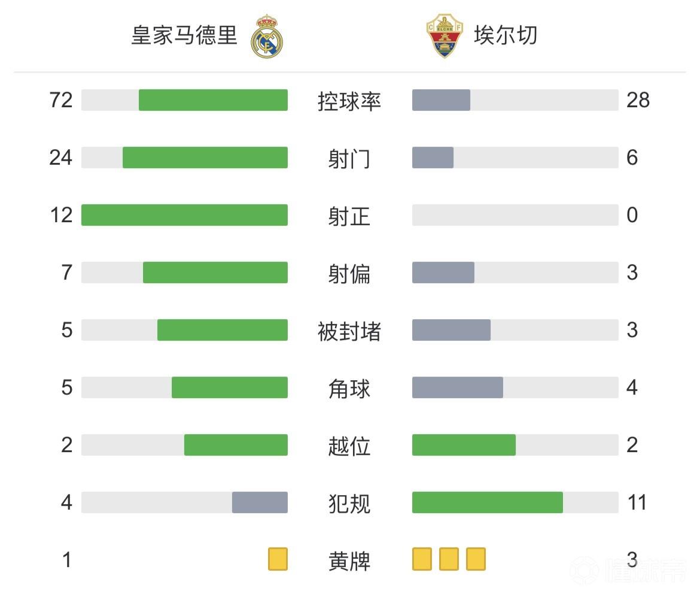Screen dimensions: 700x591
Task: Open the 埃尔切 team name link
Action: click(x=506, y=35)
